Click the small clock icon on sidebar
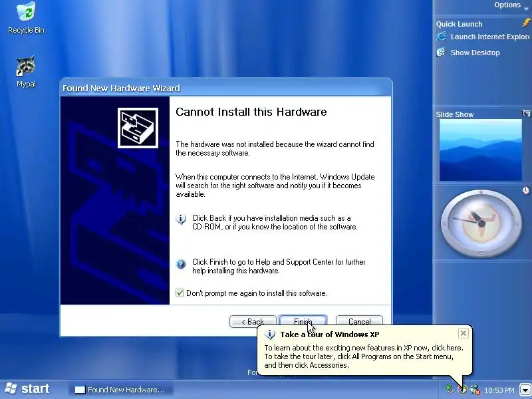The image size is (532, 399). tap(526, 190)
